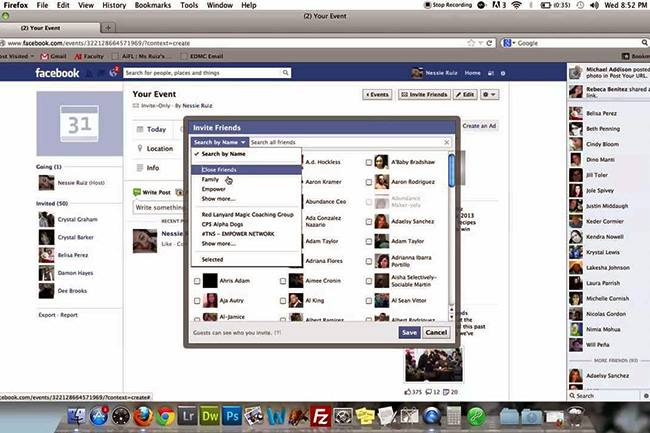Open the Bookmarks menu

(153, 5)
